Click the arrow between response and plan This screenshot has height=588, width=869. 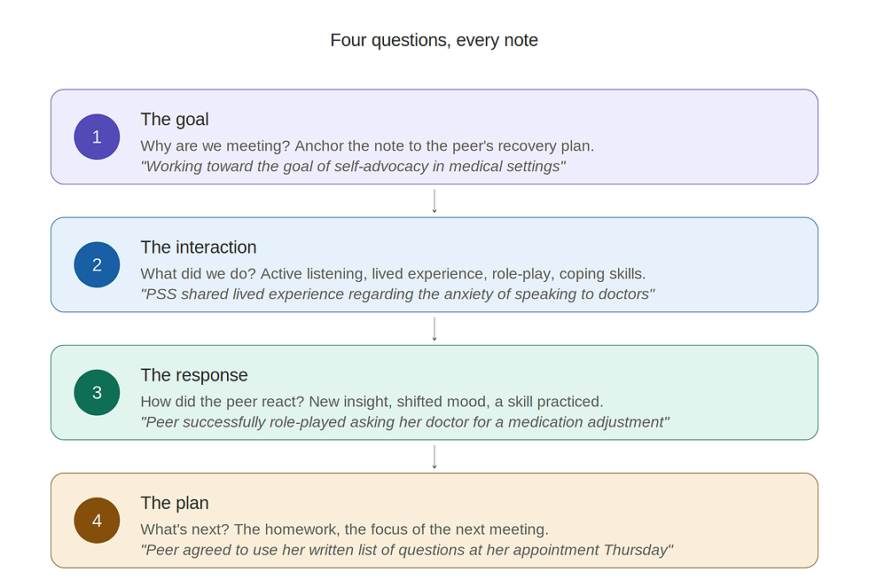(x=434, y=457)
